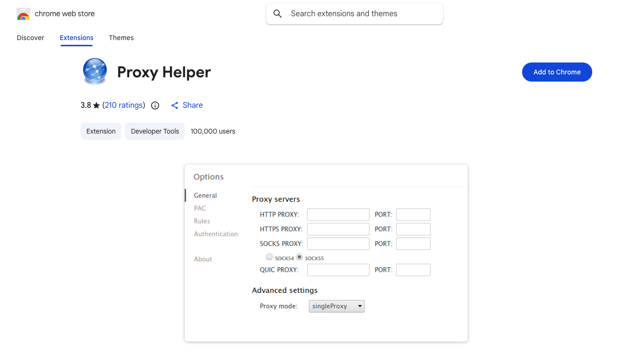Select PAC in the Options sidebar
The image size is (618, 364).
(200, 208)
